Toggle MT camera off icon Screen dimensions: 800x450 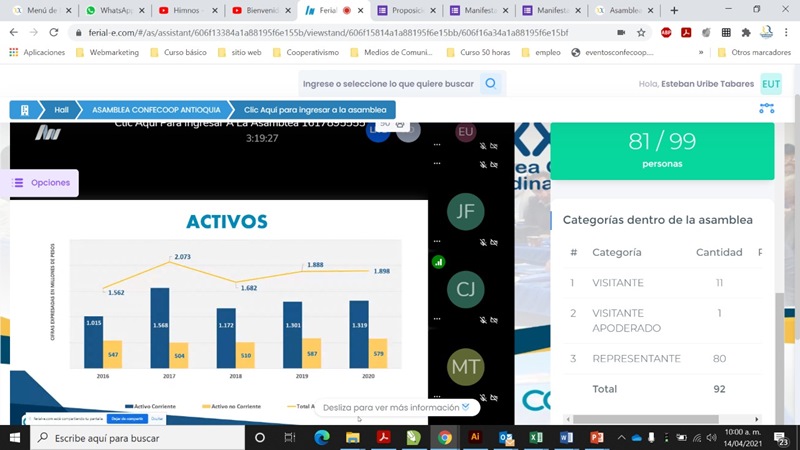tap(494, 397)
